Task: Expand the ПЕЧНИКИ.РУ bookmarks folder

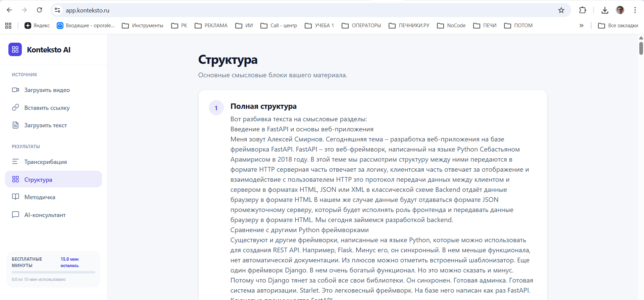Action: pos(409,26)
